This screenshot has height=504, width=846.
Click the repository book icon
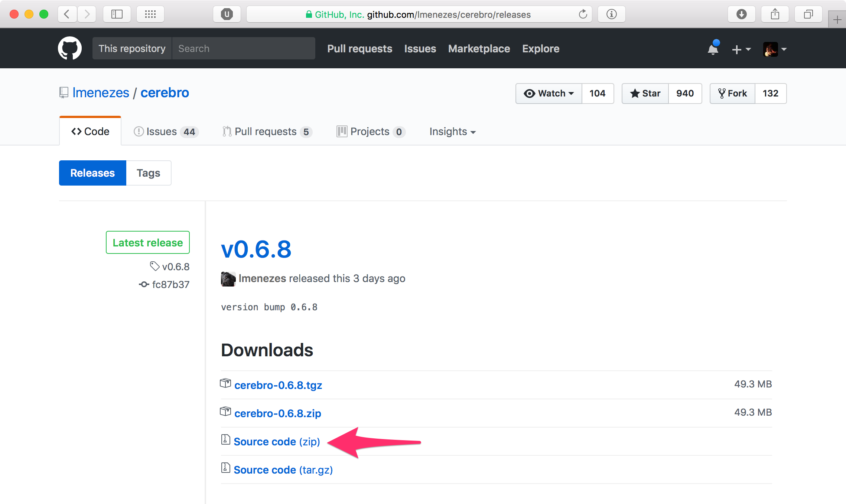point(64,92)
